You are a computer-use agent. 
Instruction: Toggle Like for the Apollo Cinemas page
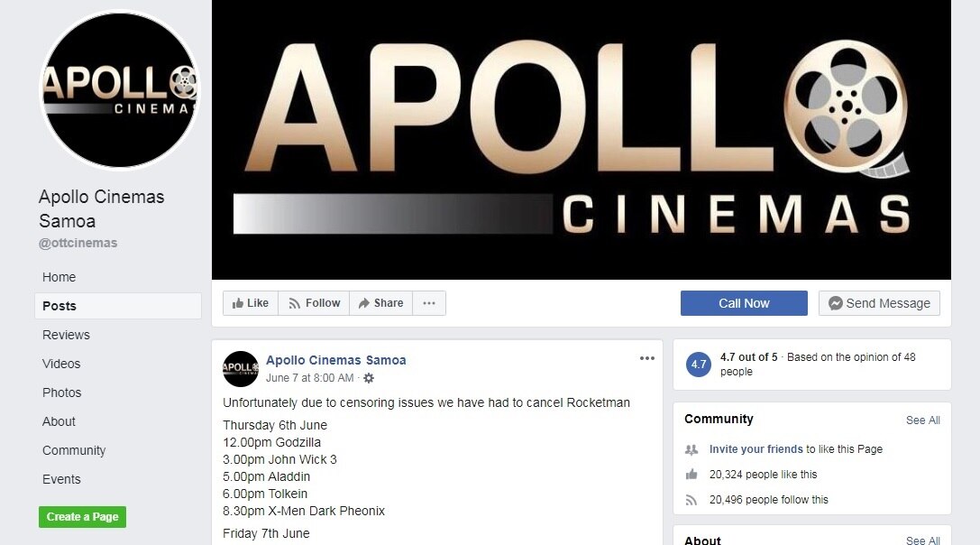click(250, 303)
